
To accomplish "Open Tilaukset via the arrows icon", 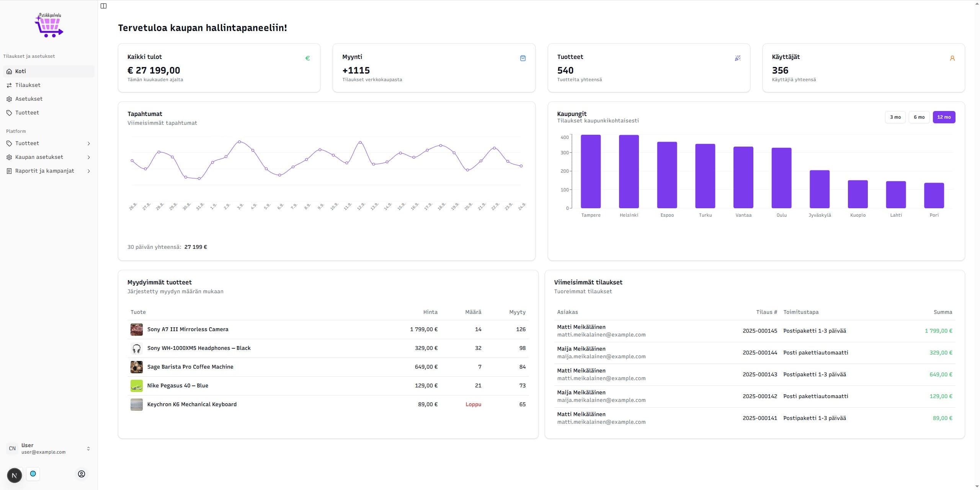I will (x=9, y=85).
